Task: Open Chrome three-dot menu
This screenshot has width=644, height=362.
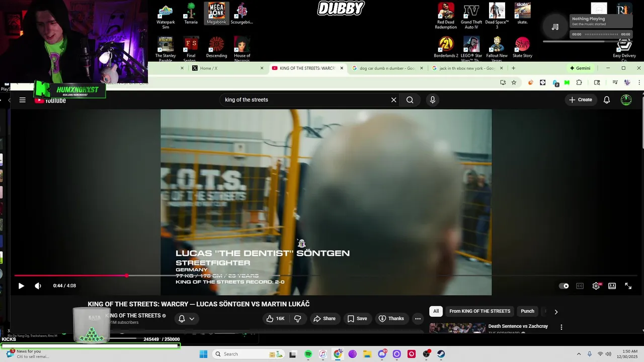Action: 639,82
